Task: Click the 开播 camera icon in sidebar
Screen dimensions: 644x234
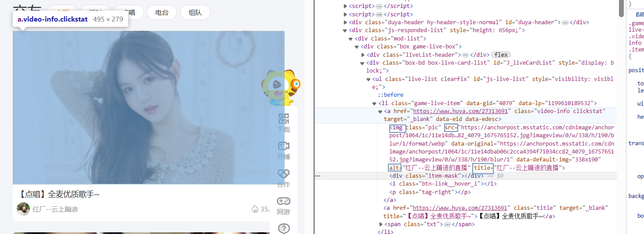Action: tap(283, 146)
